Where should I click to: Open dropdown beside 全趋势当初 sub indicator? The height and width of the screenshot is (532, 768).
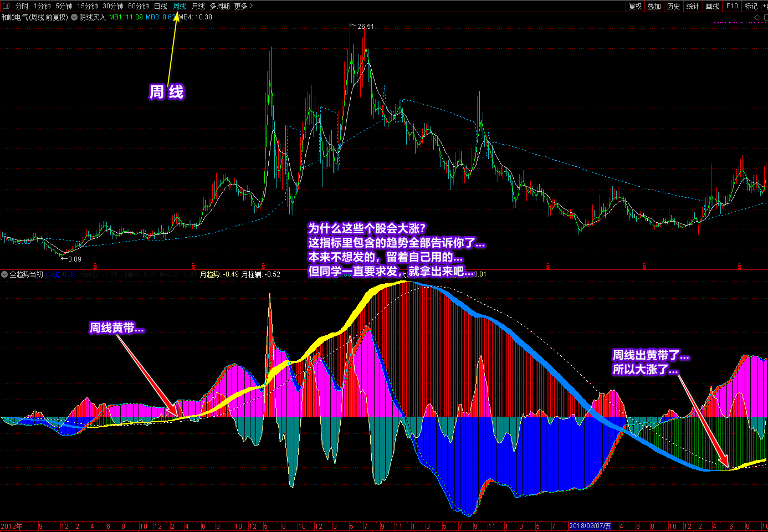coord(4,274)
